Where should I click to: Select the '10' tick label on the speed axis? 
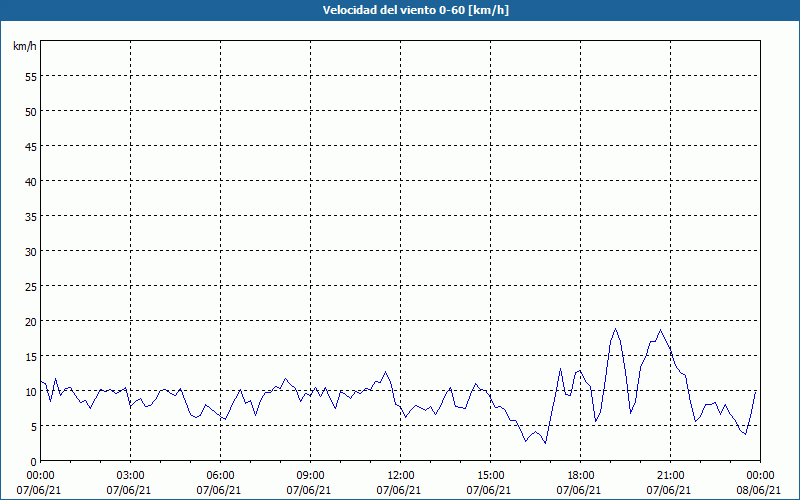[31, 392]
